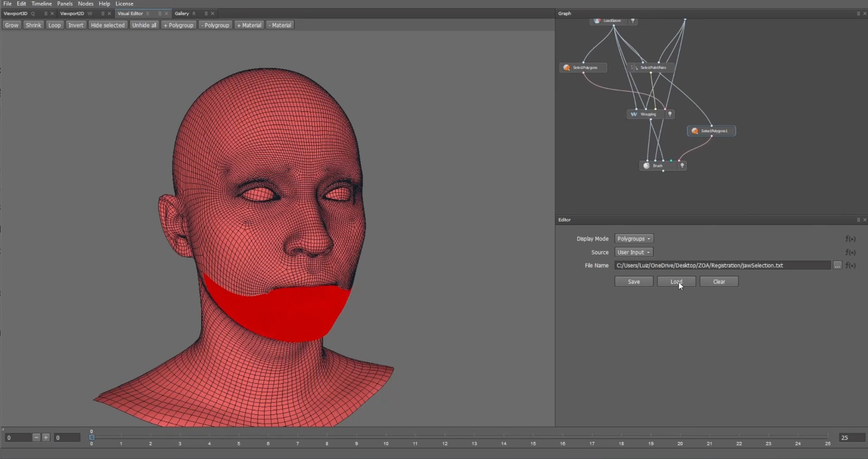Toggle the Wrapping node lightbulb
This screenshot has height=459, width=868.
tap(670, 114)
